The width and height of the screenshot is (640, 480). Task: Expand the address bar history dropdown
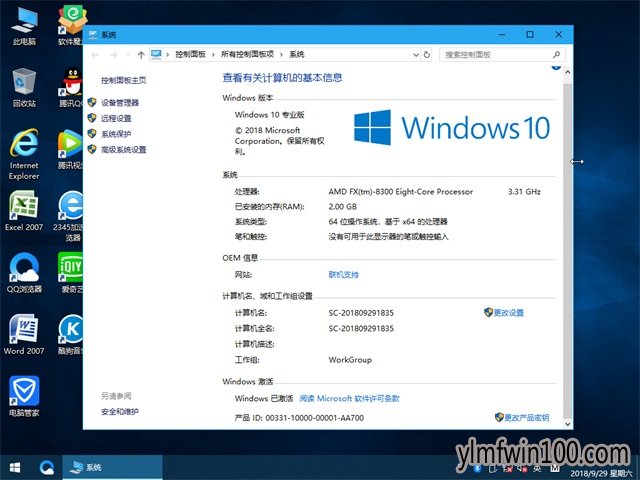(416, 55)
